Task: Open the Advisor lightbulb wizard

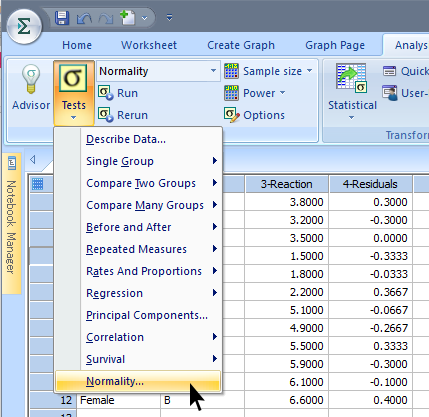Action: (x=31, y=87)
